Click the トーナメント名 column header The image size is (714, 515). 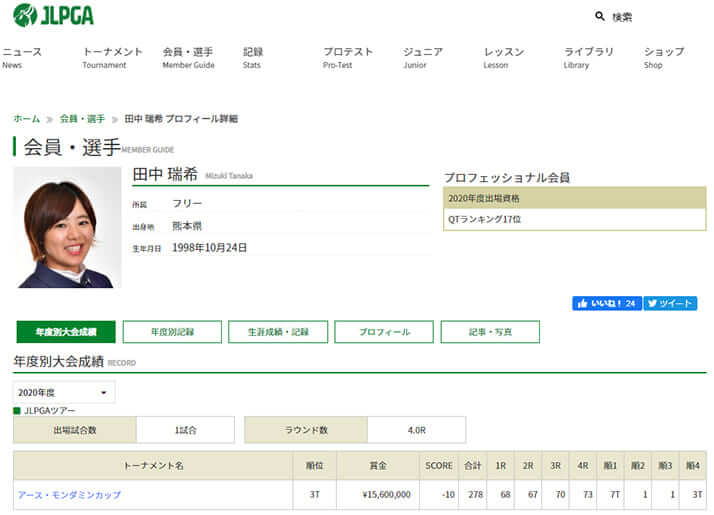click(x=153, y=466)
